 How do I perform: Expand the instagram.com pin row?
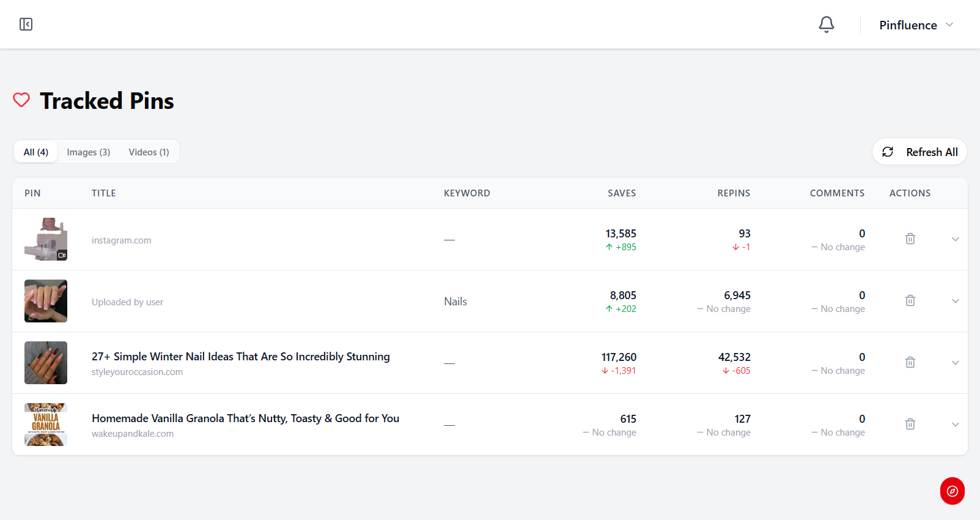pos(956,239)
